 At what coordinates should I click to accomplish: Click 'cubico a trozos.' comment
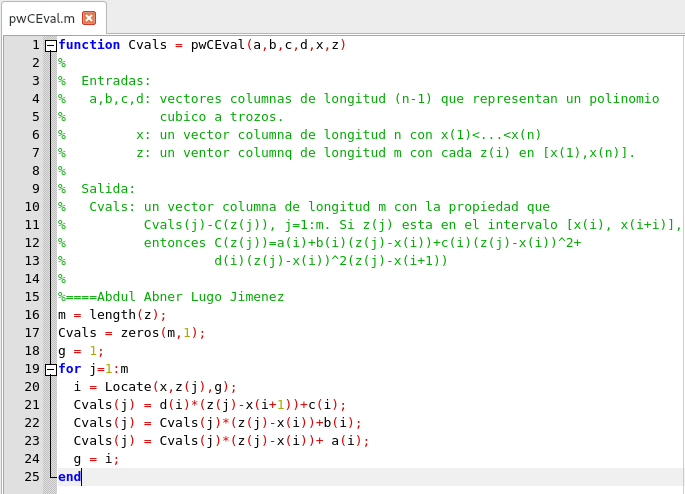(221, 117)
